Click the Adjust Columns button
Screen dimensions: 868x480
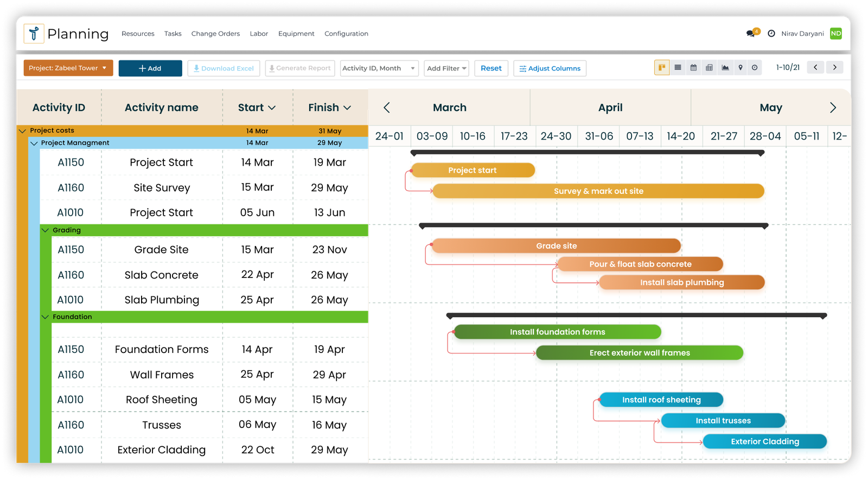click(550, 68)
